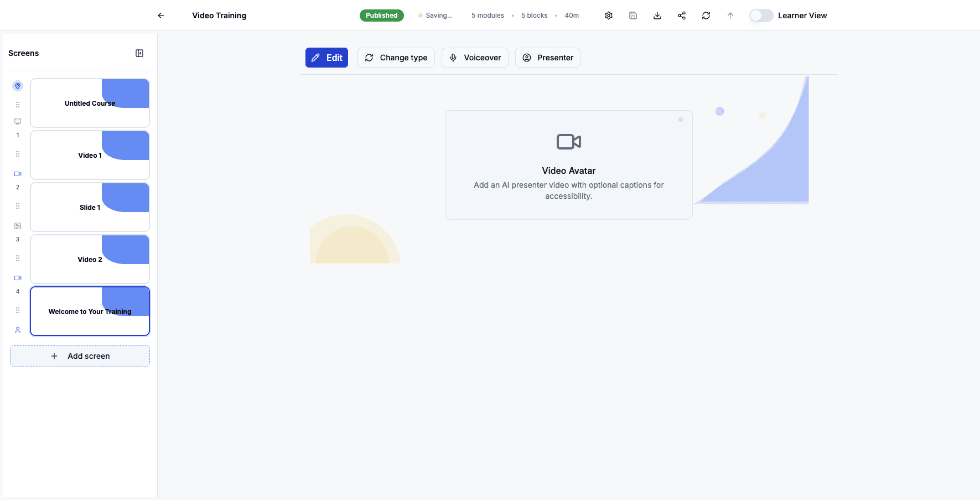Viewport: 980px width, 500px height.
Task: Toggle Learner View on
Action: [x=761, y=15]
